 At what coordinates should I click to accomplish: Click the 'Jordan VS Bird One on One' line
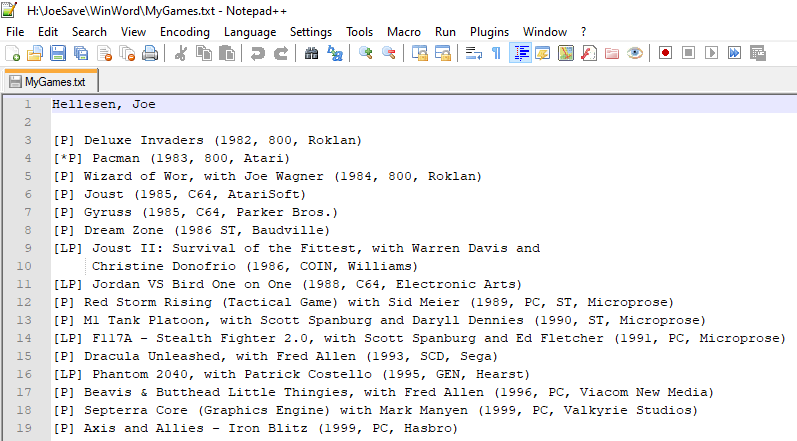(288, 284)
